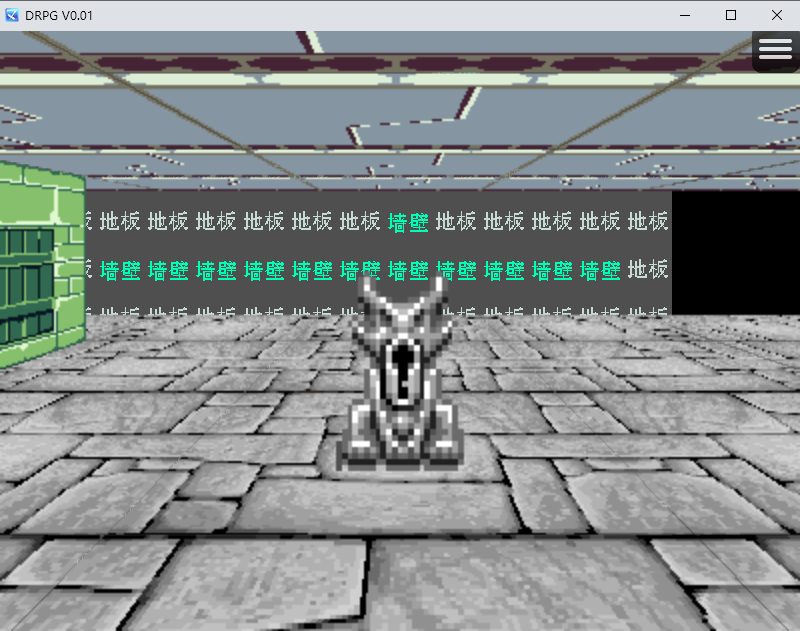800x631 pixels.
Task: Click the lone cyan 墙壁 in the top map row
Action: 408,222
